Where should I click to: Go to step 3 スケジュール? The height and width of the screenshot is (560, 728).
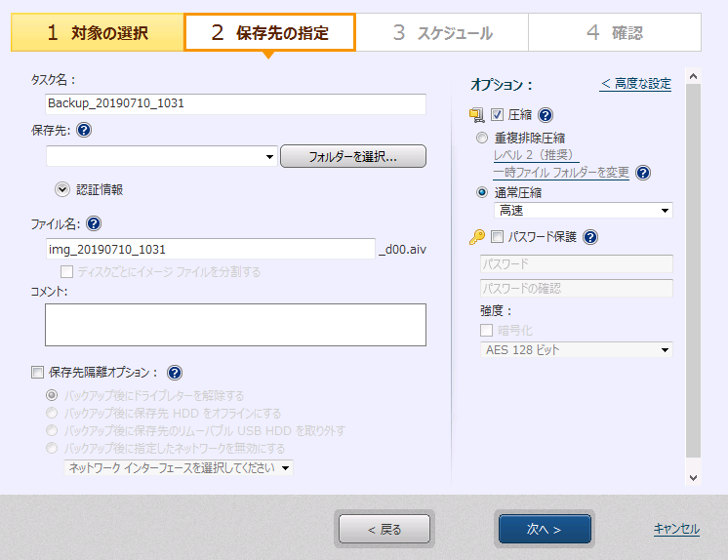[x=442, y=32]
